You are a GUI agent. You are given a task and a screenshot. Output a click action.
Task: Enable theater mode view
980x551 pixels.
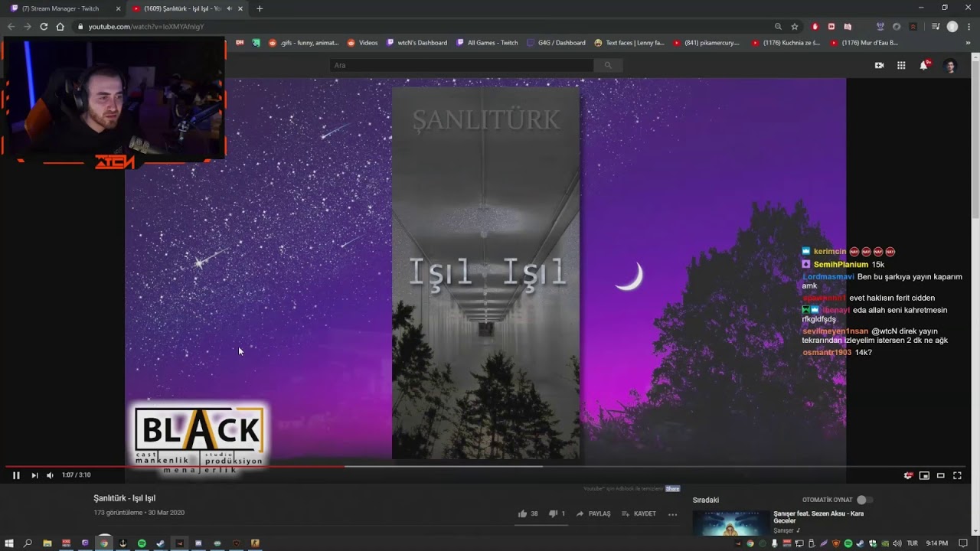pos(941,475)
